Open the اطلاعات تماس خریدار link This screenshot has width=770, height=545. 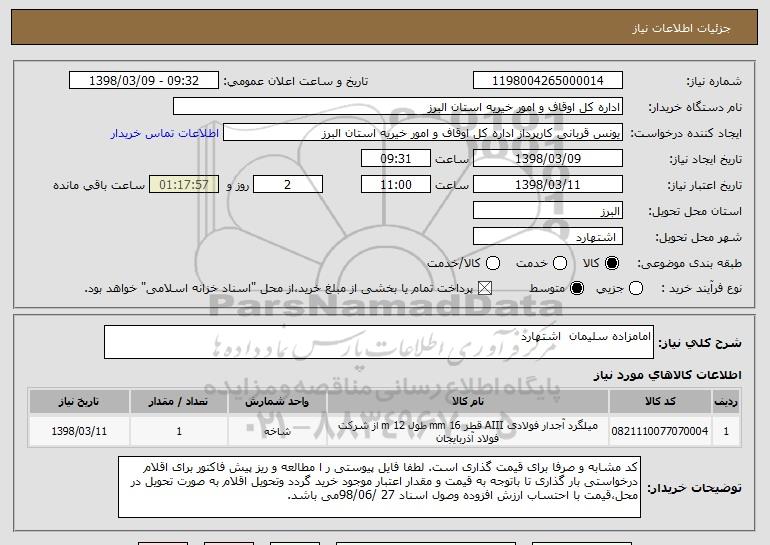(x=165, y=134)
